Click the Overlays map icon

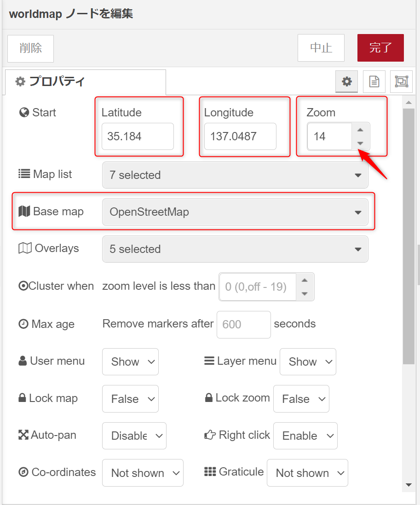tap(25, 248)
